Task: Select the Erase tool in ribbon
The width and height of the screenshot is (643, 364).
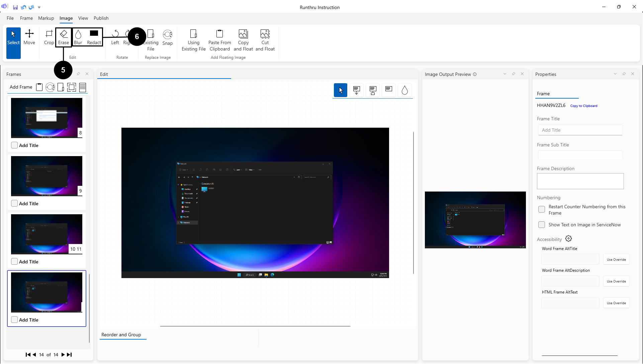Action: pos(63,37)
